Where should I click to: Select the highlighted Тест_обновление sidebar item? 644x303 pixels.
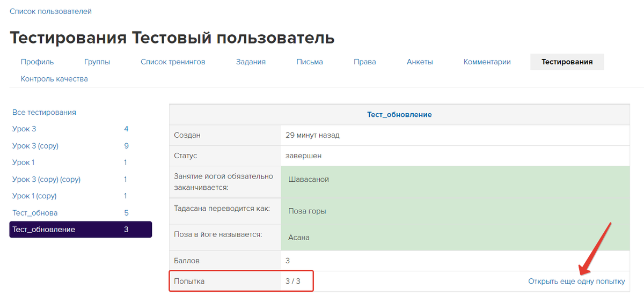[x=80, y=230]
